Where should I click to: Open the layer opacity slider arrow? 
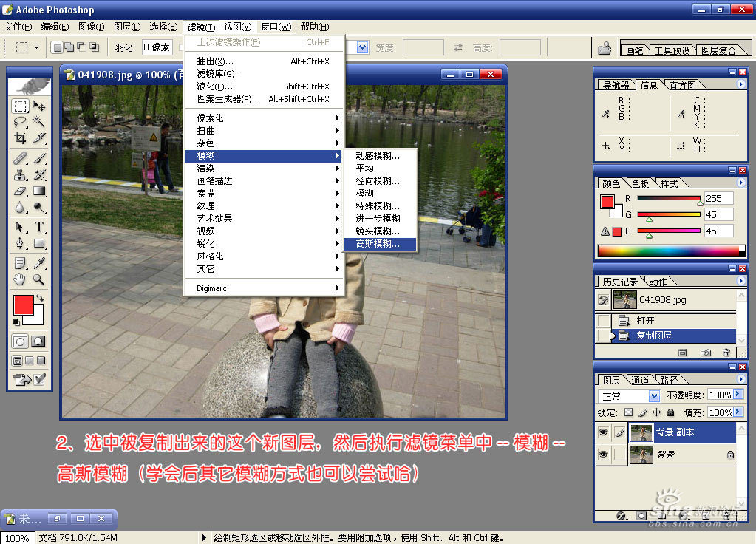738,395
